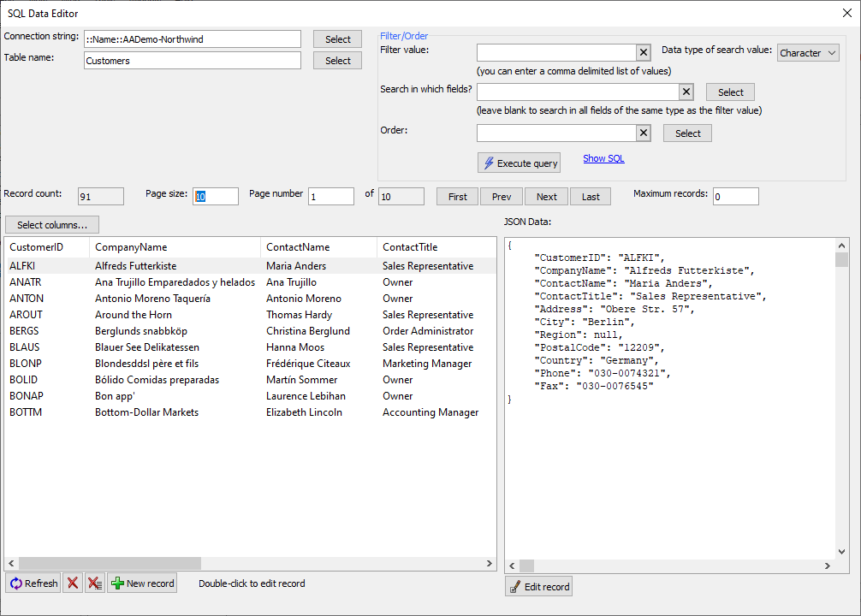Focus the Connection string input

click(x=193, y=39)
